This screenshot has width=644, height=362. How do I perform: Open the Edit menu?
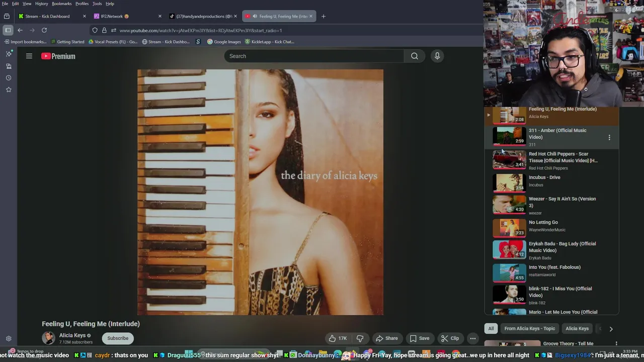(x=16, y=4)
